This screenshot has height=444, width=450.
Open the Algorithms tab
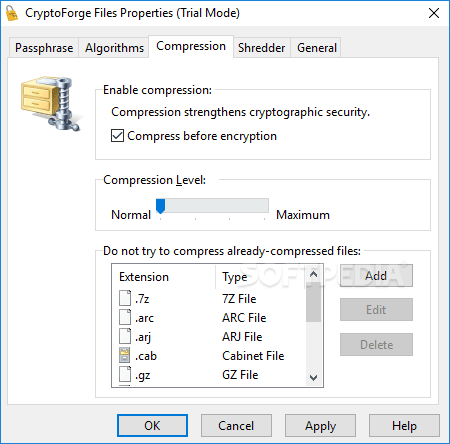[x=114, y=48]
